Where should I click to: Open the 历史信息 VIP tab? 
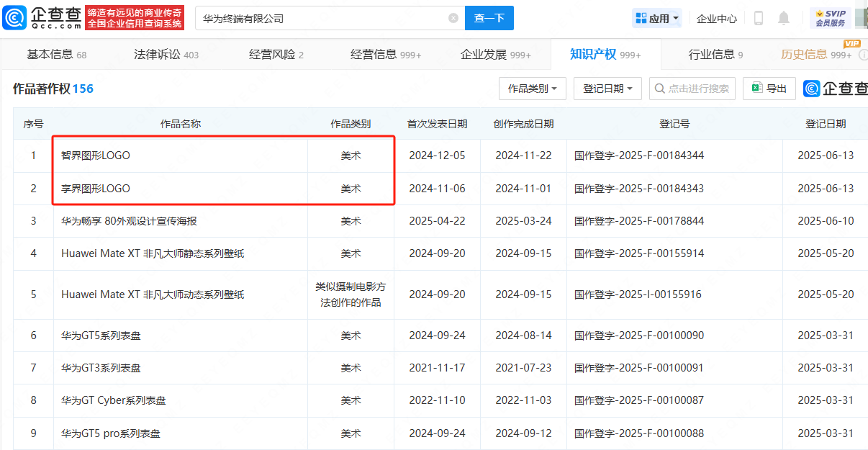pyautogui.click(x=816, y=55)
